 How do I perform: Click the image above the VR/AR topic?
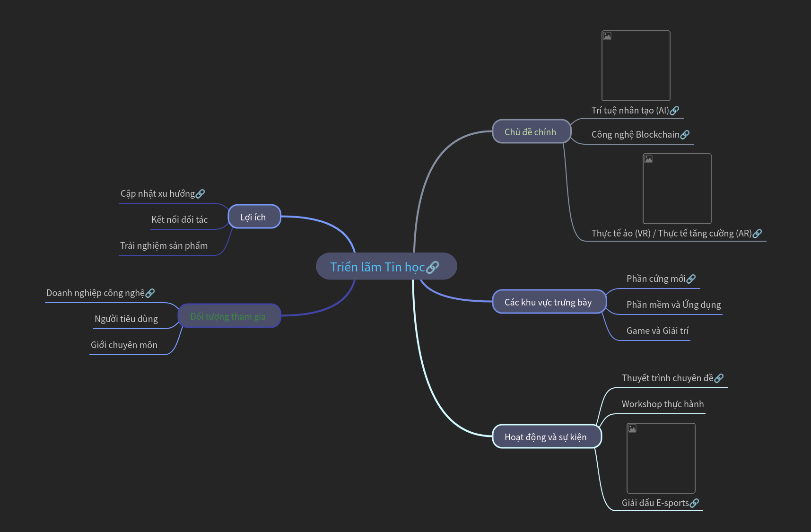pyautogui.click(x=677, y=189)
